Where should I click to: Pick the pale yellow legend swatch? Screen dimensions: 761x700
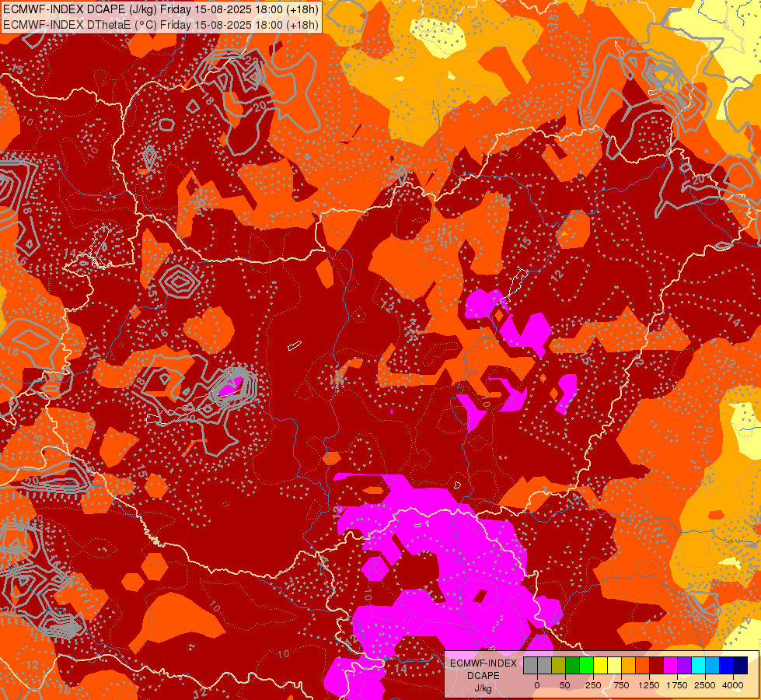pyautogui.click(x=614, y=665)
